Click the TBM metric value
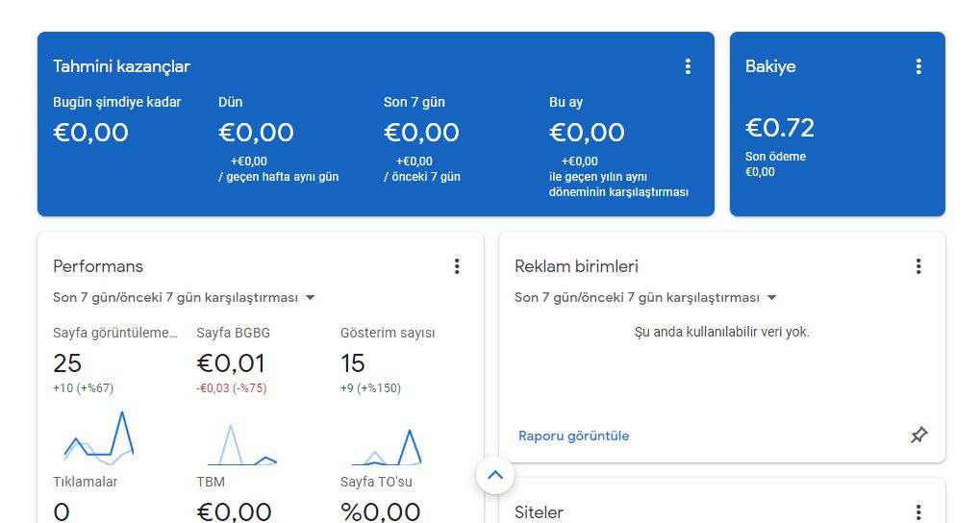 (235, 512)
